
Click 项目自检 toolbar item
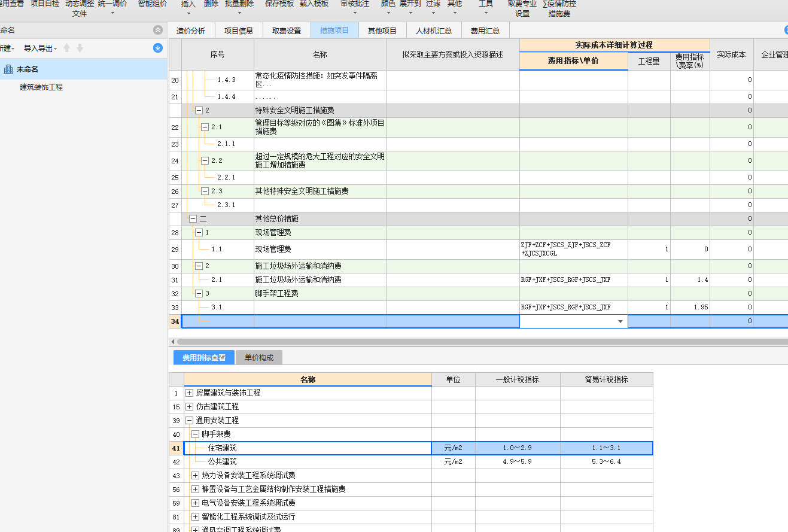[45, 4]
